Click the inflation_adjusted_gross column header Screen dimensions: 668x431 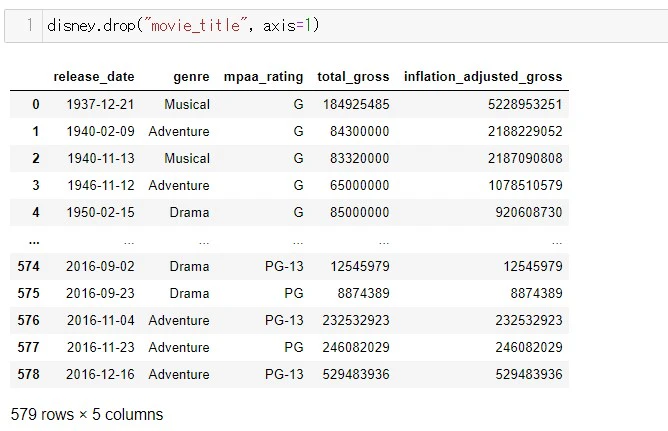point(483,77)
